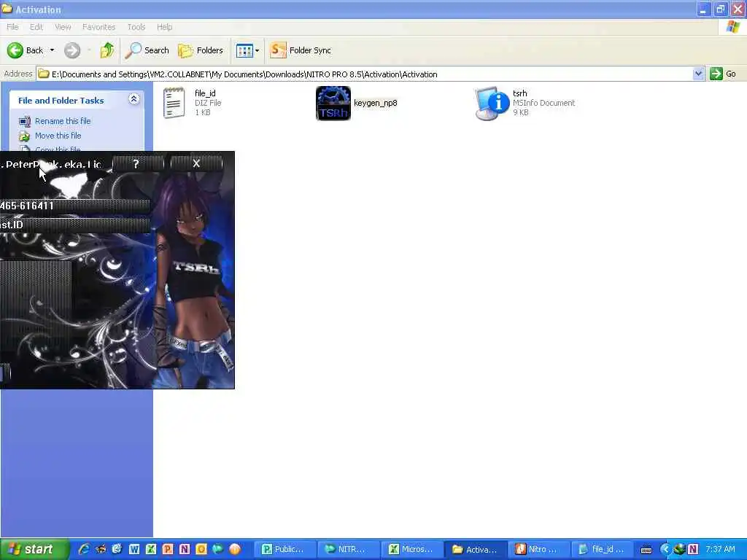The width and height of the screenshot is (747, 560).
Task: Launch Outlook from quick launch bar
Action: pos(201,549)
